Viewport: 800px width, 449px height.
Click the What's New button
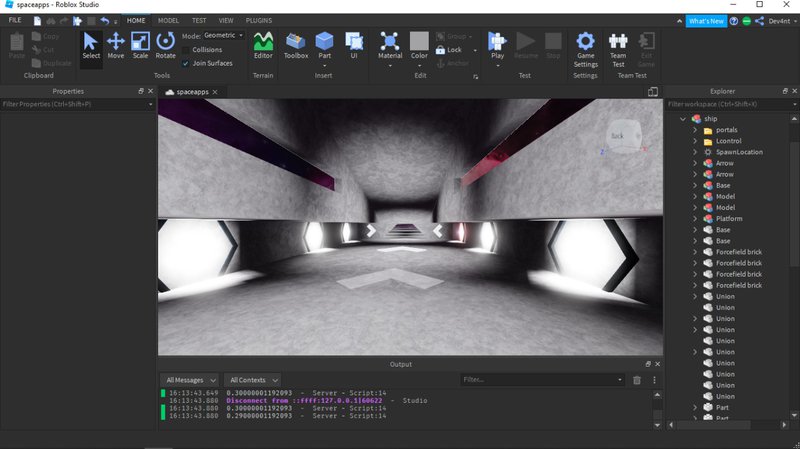tap(706, 21)
